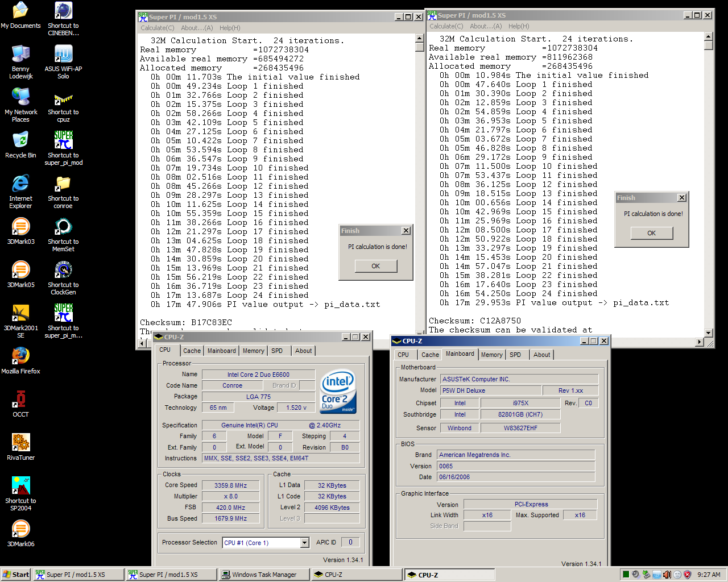The height and width of the screenshot is (582, 728).
Task: Open the ASUS WiFi-AP Solo icon
Action: tap(63, 55)
